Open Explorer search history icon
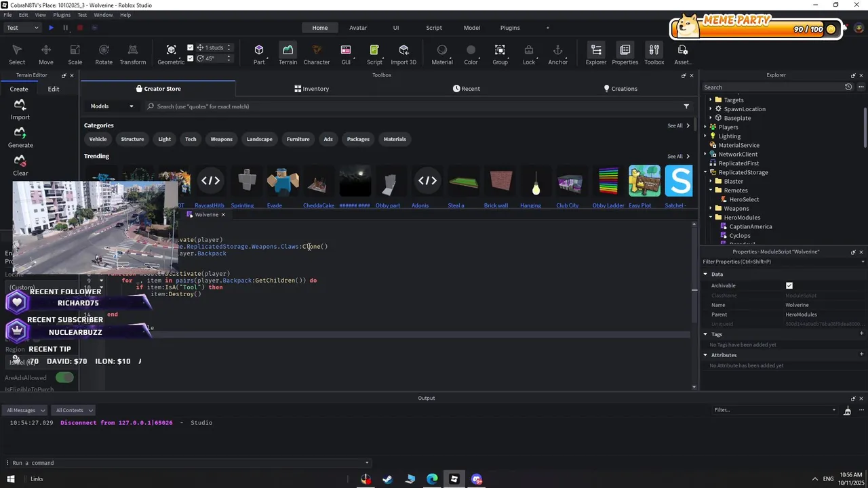This screenshot has height=488, width=868. click(848, 87)
